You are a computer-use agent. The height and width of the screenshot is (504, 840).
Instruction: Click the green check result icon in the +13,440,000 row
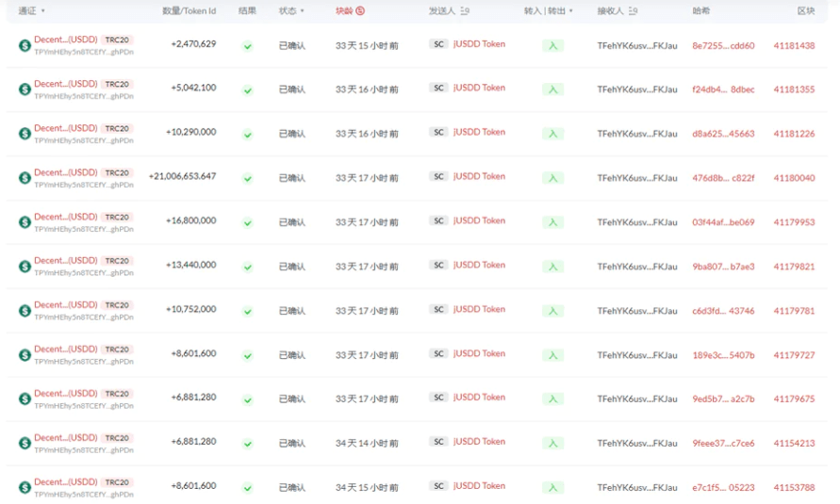(x=247, y=268)
